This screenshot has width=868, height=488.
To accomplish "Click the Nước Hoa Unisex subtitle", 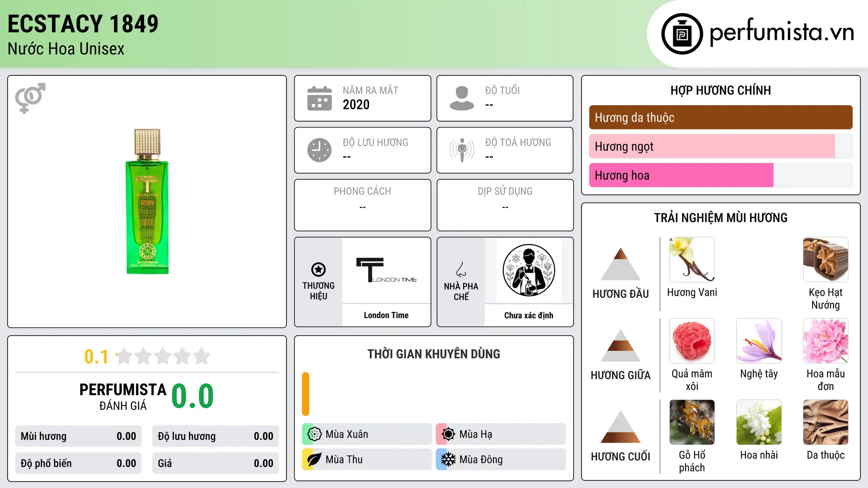I will [66, 49].
